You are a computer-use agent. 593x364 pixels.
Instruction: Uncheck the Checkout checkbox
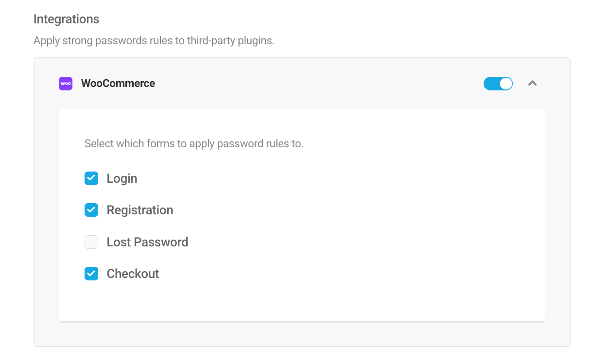tap(91, 274)
